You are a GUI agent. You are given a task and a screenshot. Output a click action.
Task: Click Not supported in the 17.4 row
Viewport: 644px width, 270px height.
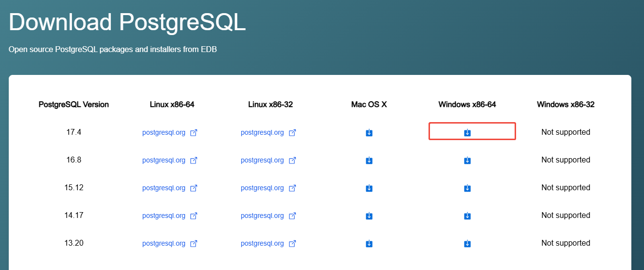point(566,132)
